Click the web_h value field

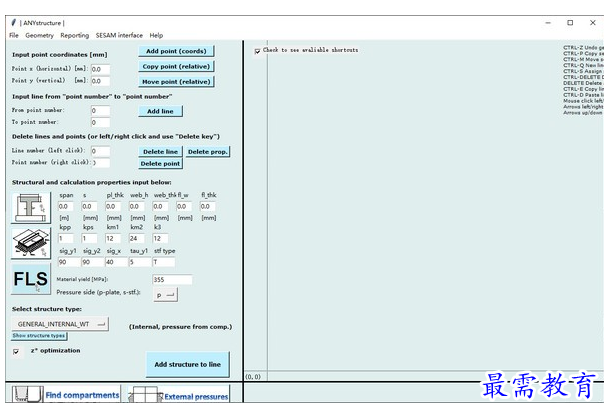click(x=136, y=207)
